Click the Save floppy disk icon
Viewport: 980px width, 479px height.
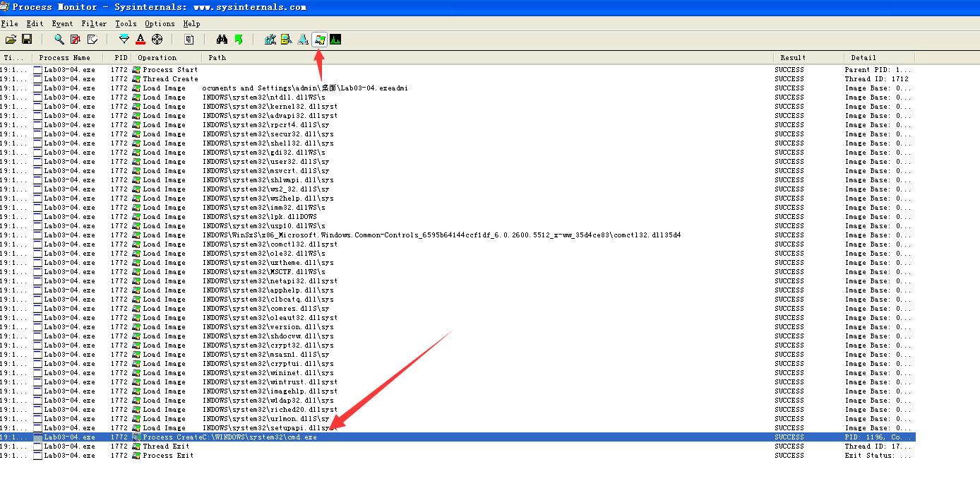click(x=27, y=40)
